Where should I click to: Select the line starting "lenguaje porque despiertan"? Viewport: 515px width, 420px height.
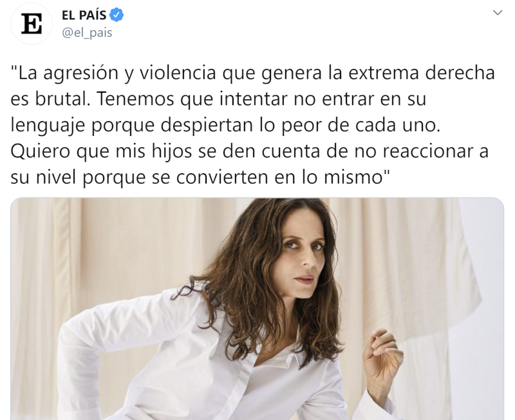225,126
